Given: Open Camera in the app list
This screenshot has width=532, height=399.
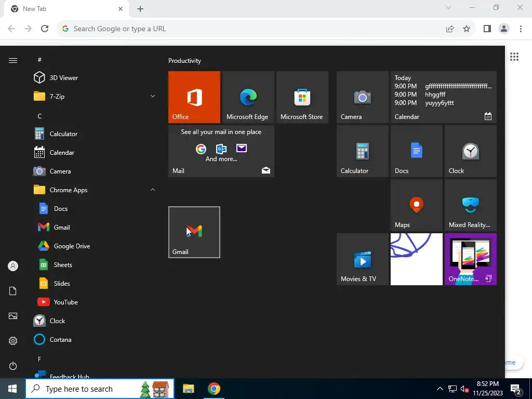Looking at the screenshot, I should point(95,171).
